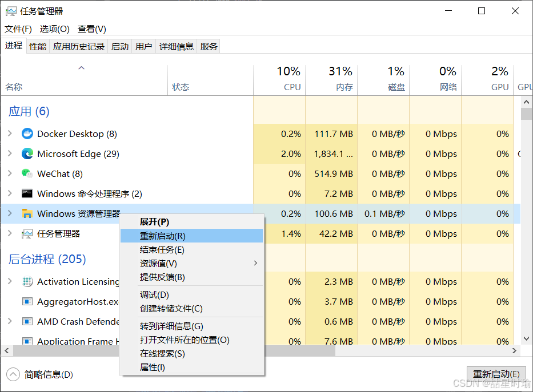Screen dimensions: 533x392
Task: Sort by the CPU column header
Action: coord(279,80)
